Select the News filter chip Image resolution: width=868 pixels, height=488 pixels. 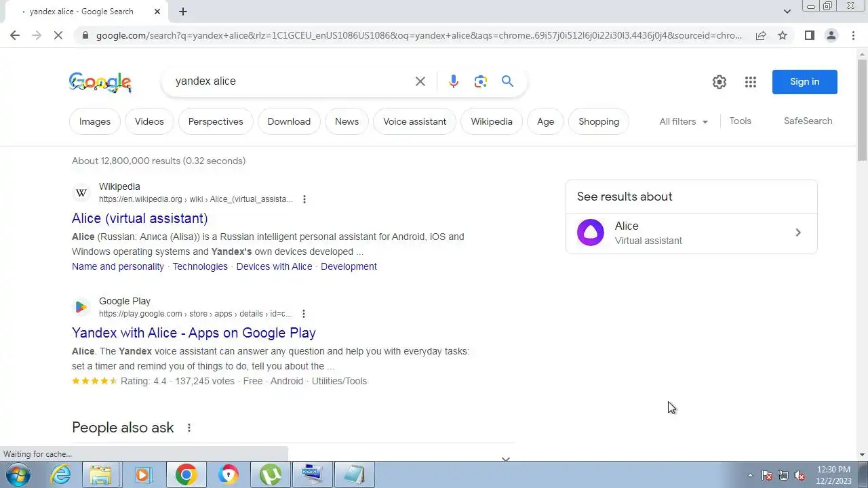tap(347, 121)
